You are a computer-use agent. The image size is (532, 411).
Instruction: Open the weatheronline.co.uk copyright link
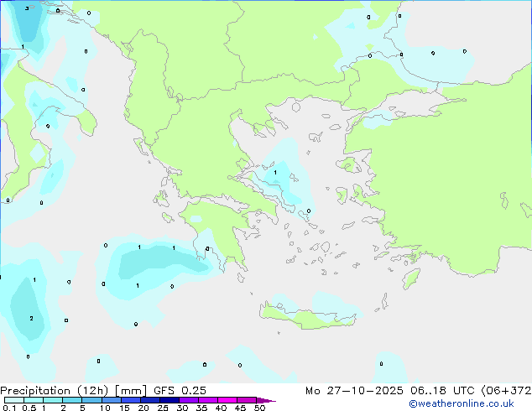tap(462, 403)
